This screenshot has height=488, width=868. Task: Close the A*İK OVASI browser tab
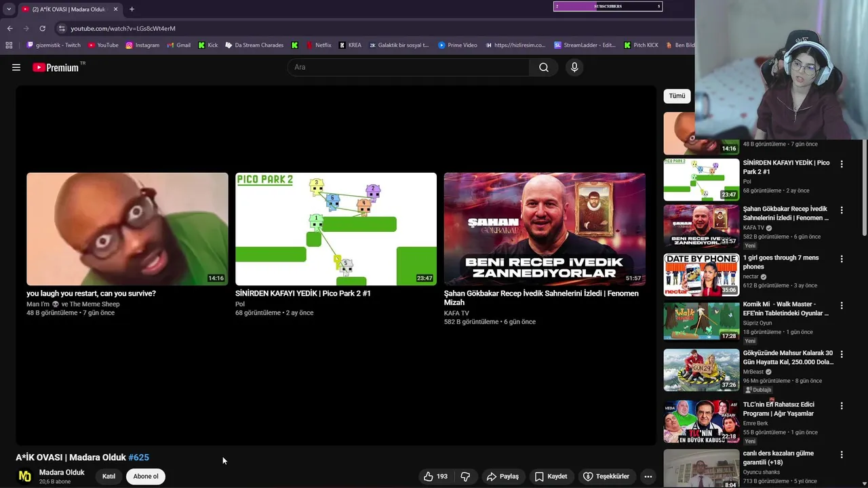pos(115,9)
